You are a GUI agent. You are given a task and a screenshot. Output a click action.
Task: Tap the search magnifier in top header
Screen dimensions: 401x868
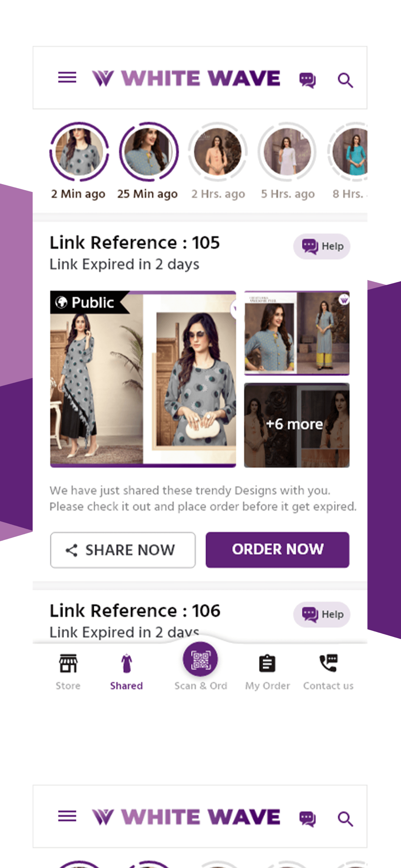[x=345, y=80]
